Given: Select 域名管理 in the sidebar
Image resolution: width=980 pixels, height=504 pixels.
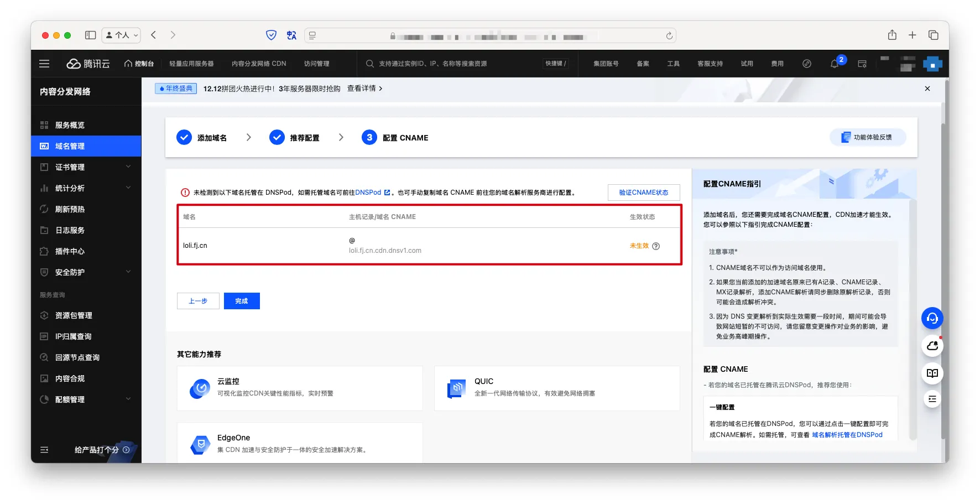Looking at the screenshot, I should coord(70,146).
